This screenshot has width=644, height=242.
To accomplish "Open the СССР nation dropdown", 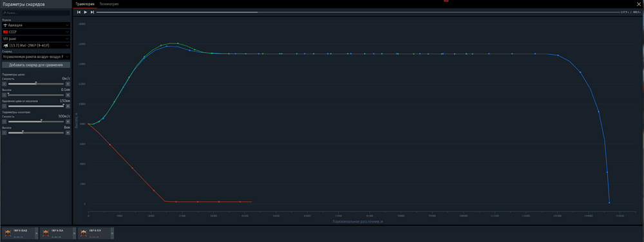I will pos(35,32).
